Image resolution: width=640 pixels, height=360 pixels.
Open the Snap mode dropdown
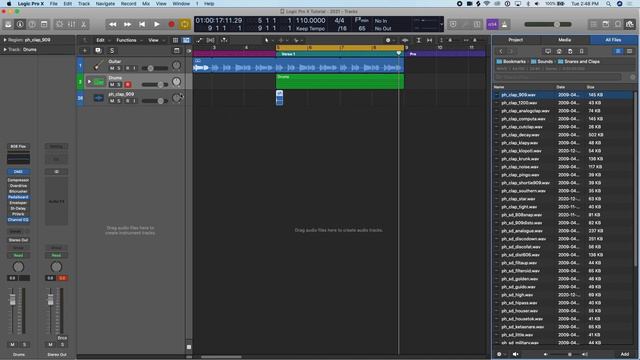pos(389,40)
